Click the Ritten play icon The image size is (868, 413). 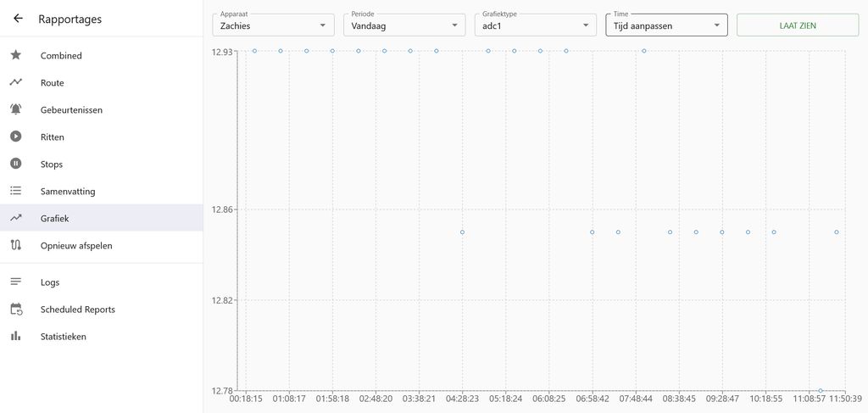[16, 137]
